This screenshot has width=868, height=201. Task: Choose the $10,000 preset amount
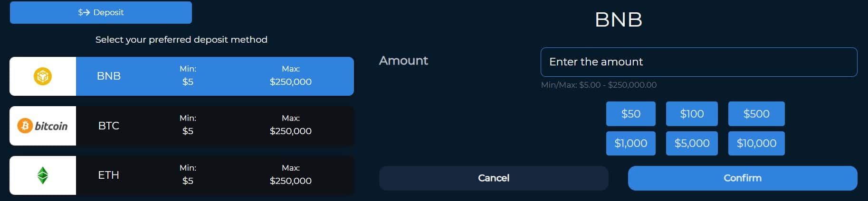[x=756, y=143]
